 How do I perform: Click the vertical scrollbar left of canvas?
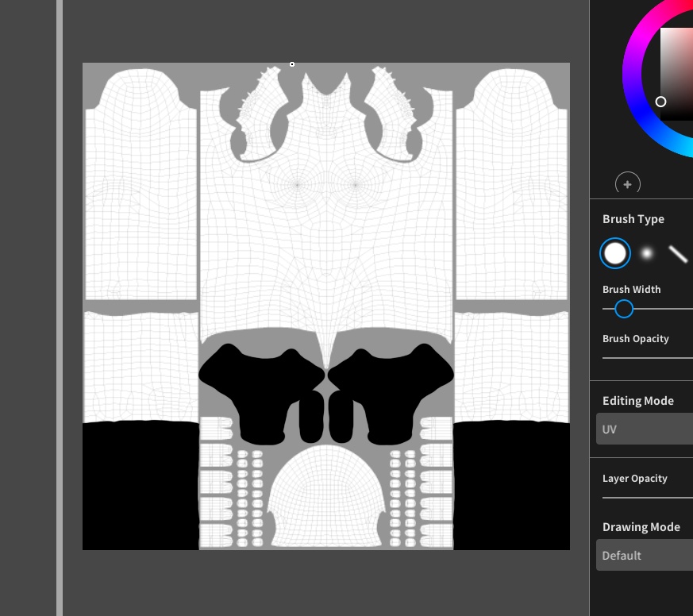click(x=60, y=308)
